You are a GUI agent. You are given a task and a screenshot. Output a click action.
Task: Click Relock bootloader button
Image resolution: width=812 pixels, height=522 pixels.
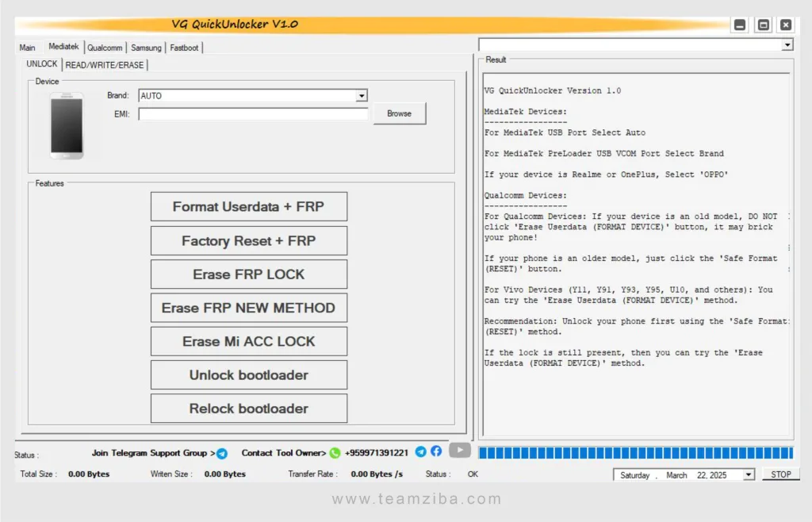pos(248,409)
